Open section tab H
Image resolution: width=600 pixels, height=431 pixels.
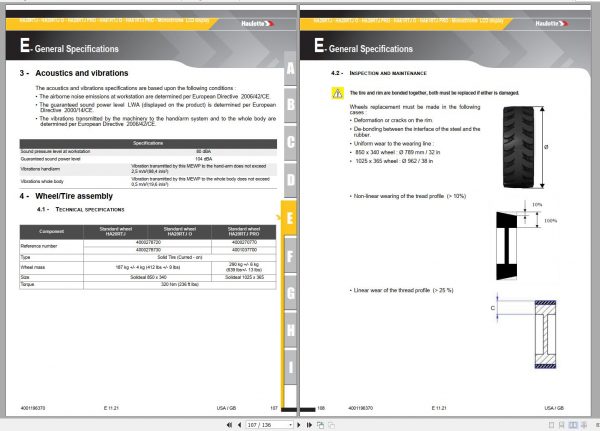[290, 330]
